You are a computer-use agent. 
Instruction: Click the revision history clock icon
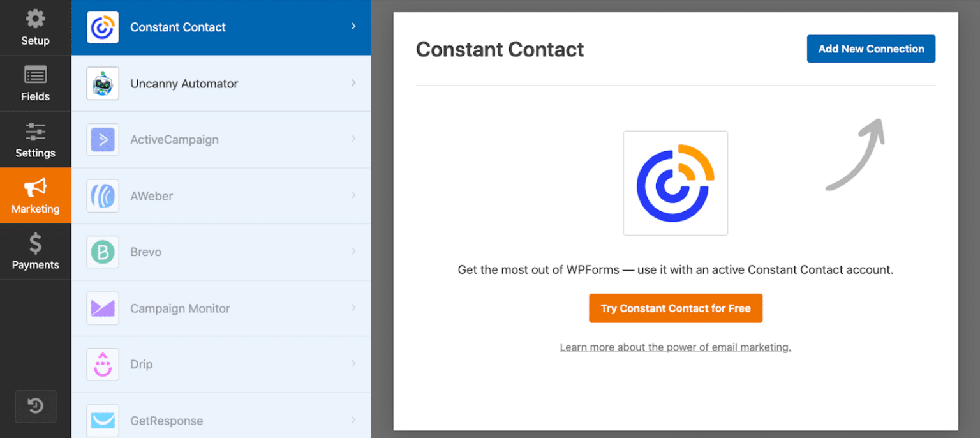(x=36, y=406)
